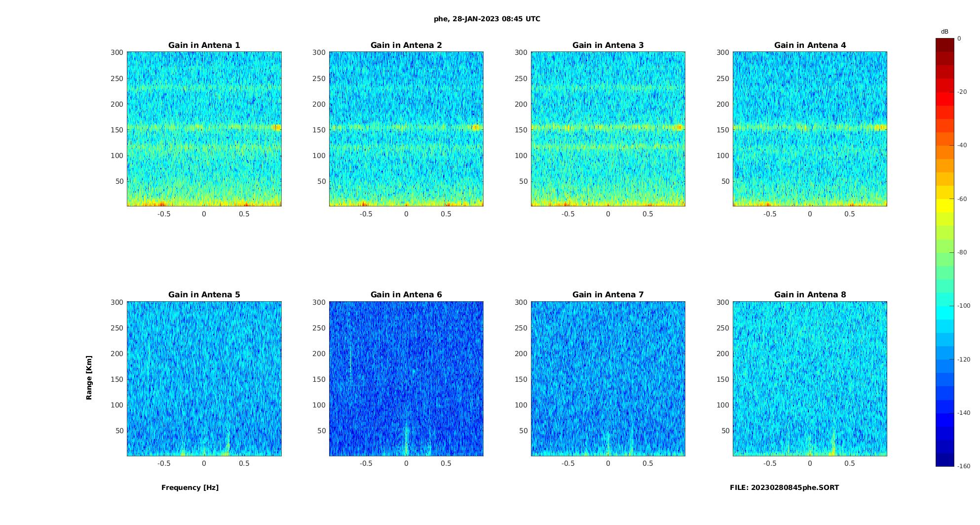Image resolution: width=980 pixels, height=525 pixels.
Task: Click the dark blue -160 dB colorbar bottom
Action: click(945, 463)
